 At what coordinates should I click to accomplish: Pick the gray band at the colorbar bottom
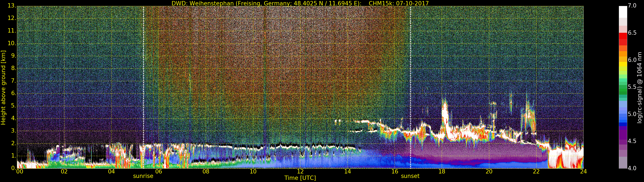click(623, 163)
